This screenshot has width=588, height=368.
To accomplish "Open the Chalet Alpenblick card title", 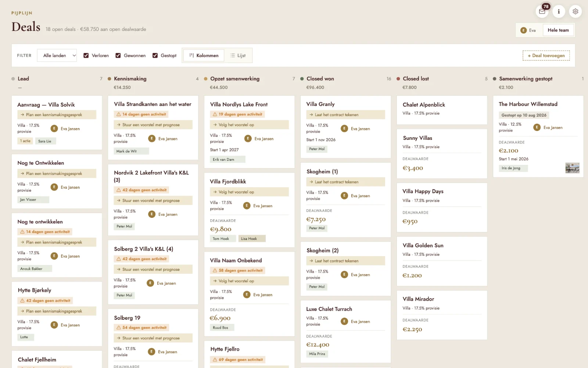I will click(424, 105).
